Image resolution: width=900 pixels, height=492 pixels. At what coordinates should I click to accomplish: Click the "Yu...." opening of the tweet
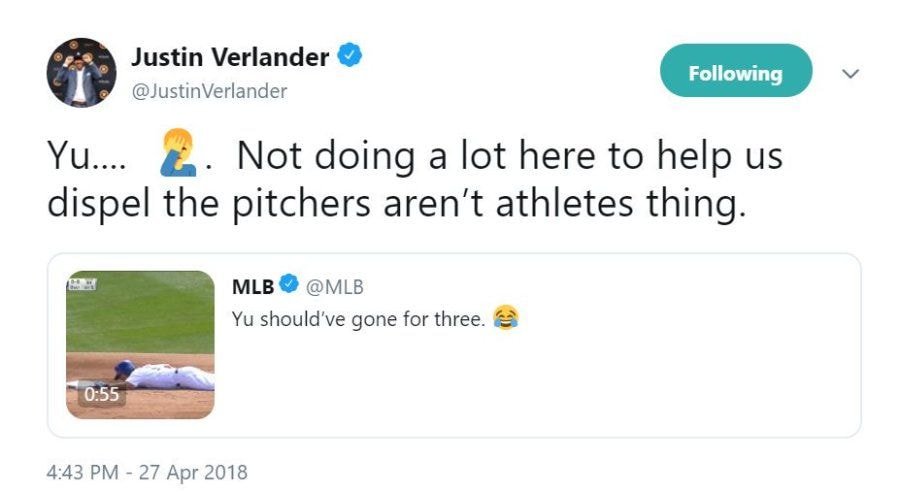coord(84,158)
